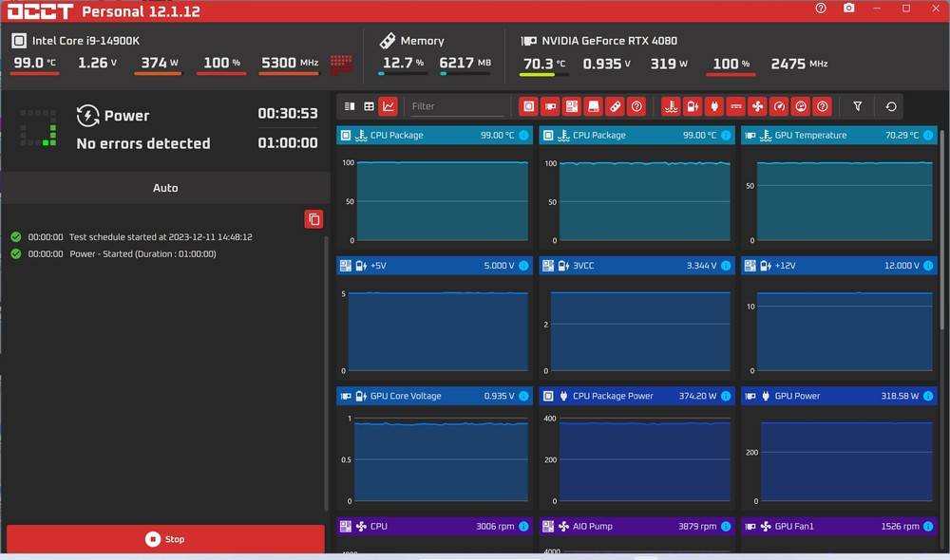Stop the running Power test

pos(165,539)
